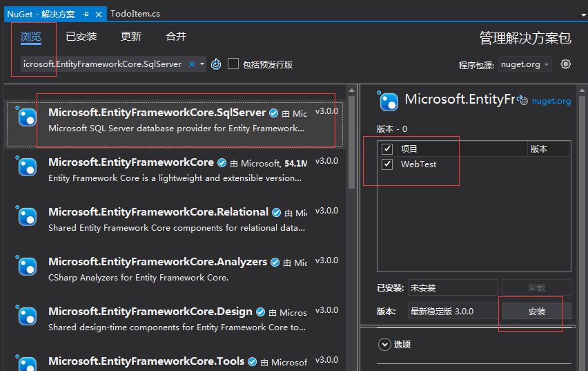Click the verified badge on EntityFrameworkCore package
Image resolution: width=588 pixels, height=371 pixels.
tap(222, 163)
